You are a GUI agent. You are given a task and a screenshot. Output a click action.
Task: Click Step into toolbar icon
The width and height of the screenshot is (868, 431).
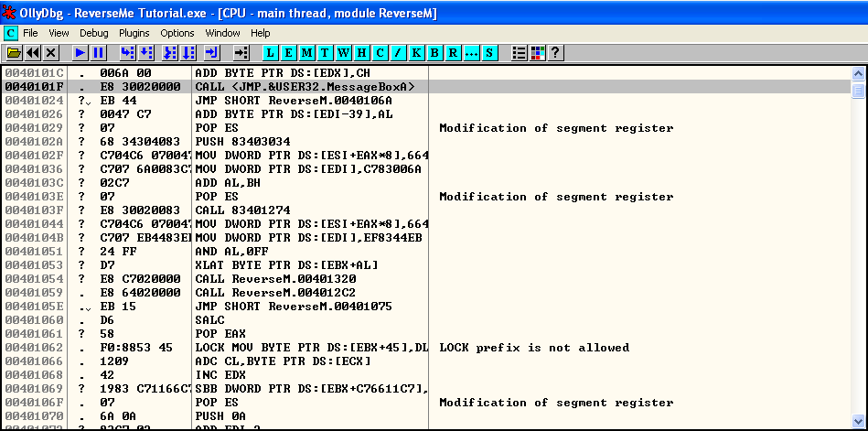tap(128, 53)
